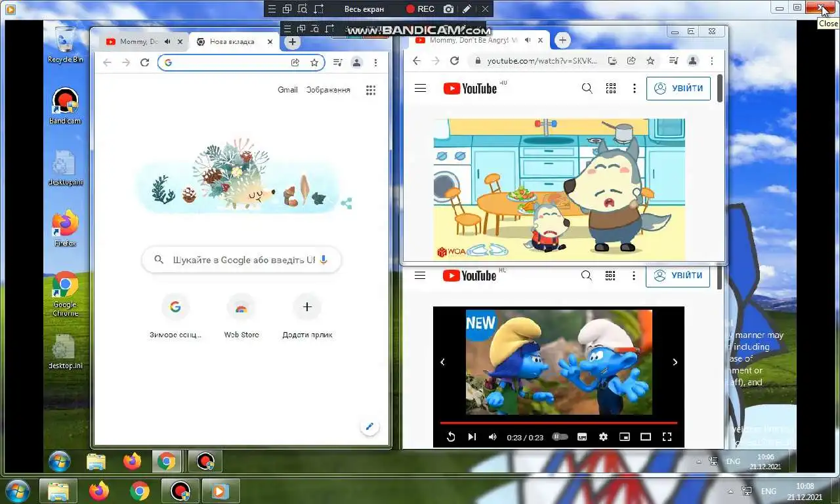Go back in the Google new tab window
This screenshot has height=504, width=840.
coord(107,62)
